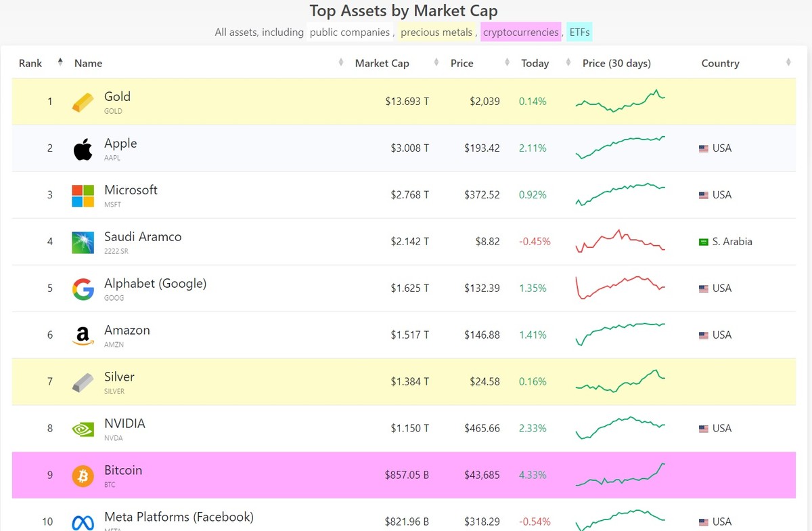Select the Microsoft logo
812x531 pixels.
point(82,195)
